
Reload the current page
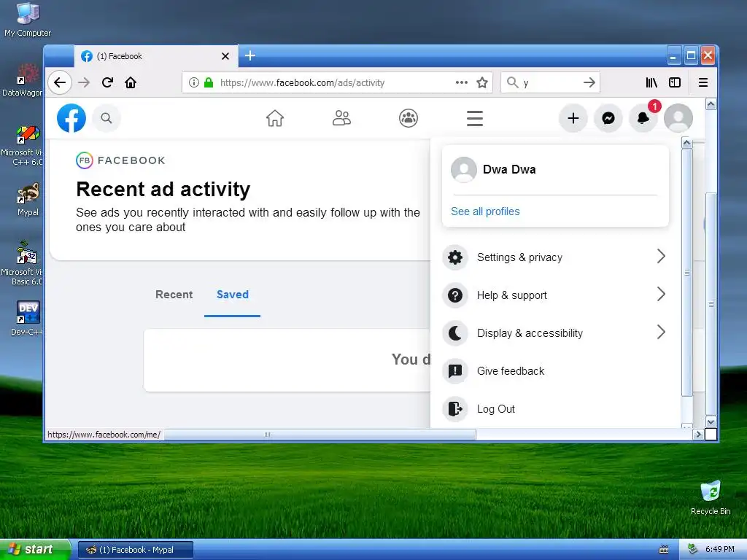click(107, 82)
